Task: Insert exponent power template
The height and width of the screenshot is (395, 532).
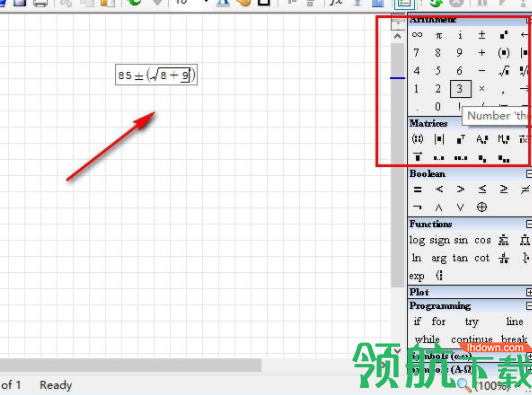Action: coord(504,35)
